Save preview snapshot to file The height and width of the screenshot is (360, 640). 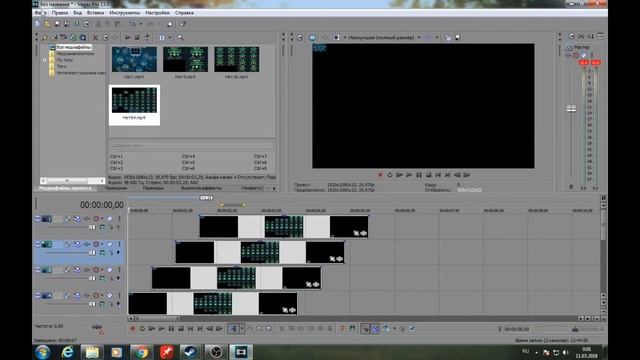pyautogui.click(x=458, y=38)
